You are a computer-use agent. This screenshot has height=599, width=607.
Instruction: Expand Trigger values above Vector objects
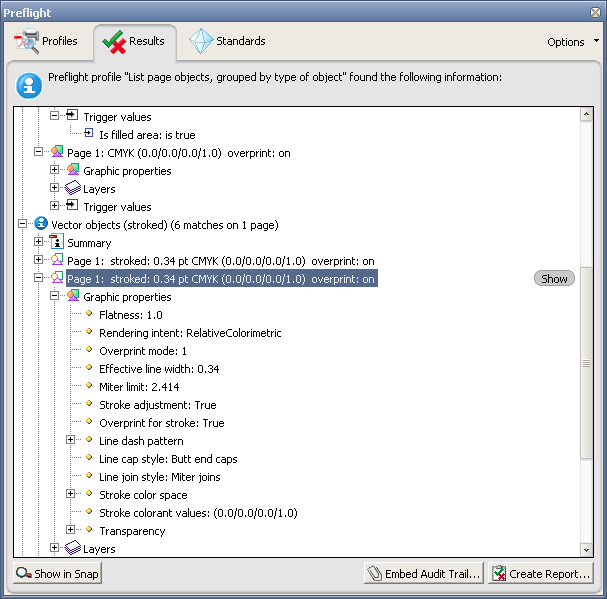(x=55, y=206)
